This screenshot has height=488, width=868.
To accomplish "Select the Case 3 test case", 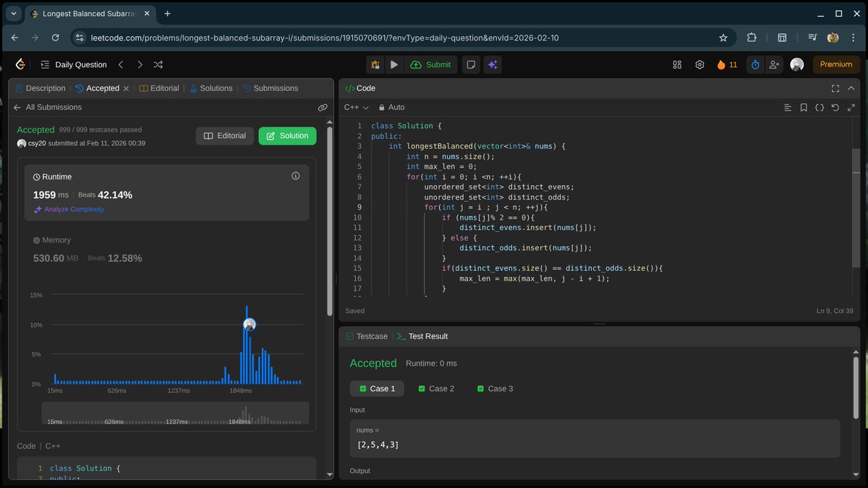I will 495,388.
